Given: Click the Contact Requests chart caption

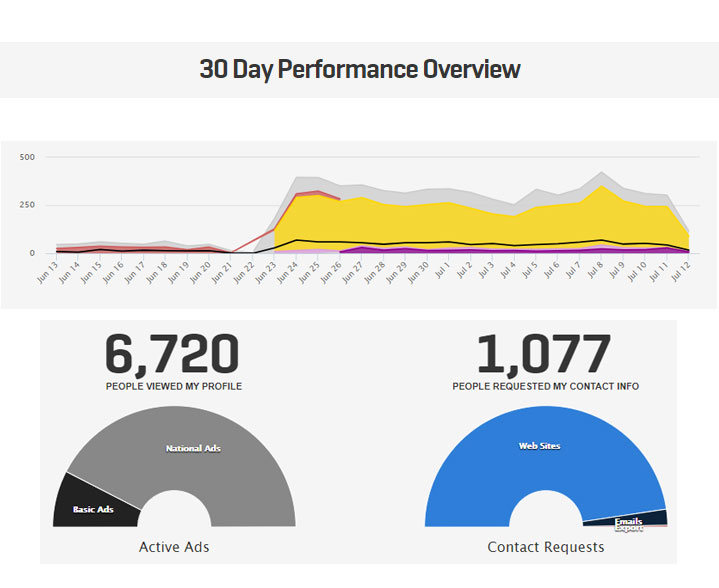Looking at the screenshot, I should [545, 547].
